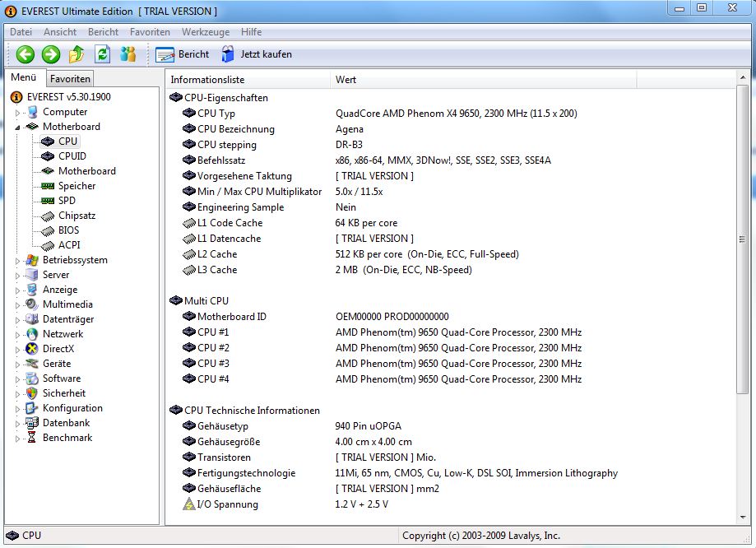Viewport: 756px width, 548px height.
Task: Expand the Datenträger tree node
Action: [17, 320]
